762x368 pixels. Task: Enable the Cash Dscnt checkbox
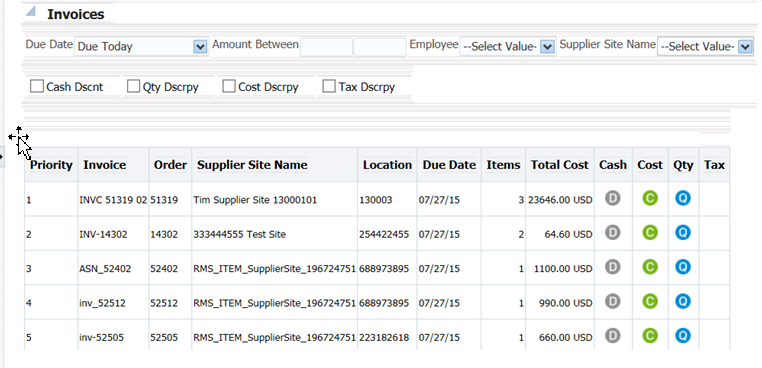click(36, 87)
